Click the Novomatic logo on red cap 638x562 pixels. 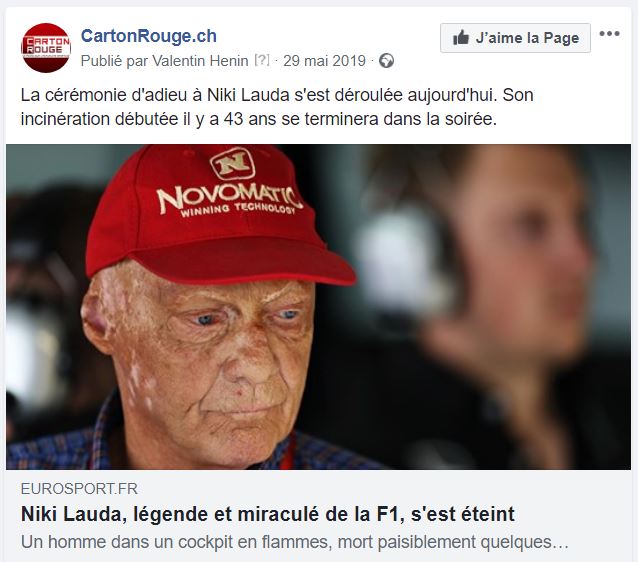(x=230, y=183)
